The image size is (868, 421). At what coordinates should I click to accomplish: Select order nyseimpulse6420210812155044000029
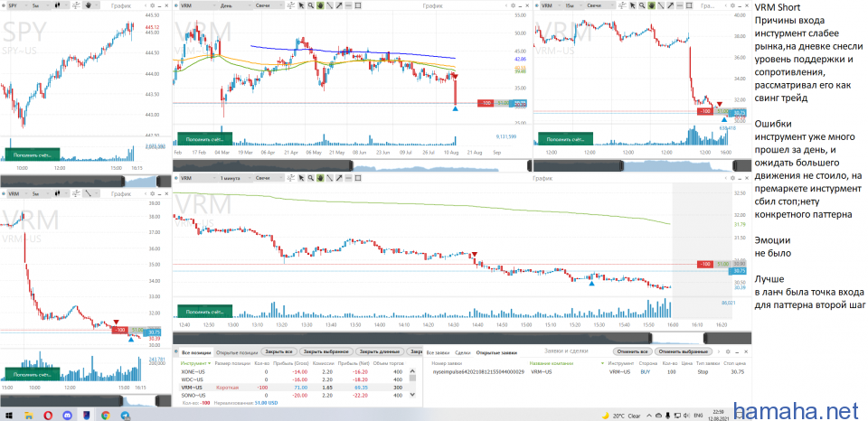tap(477, 372)
